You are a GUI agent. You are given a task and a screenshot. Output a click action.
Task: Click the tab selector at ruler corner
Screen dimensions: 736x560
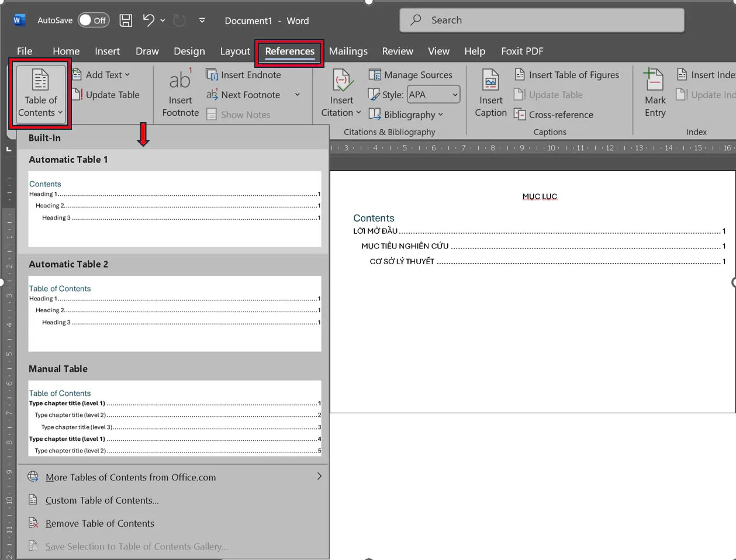pyautogui.click(x=8, y=150)
